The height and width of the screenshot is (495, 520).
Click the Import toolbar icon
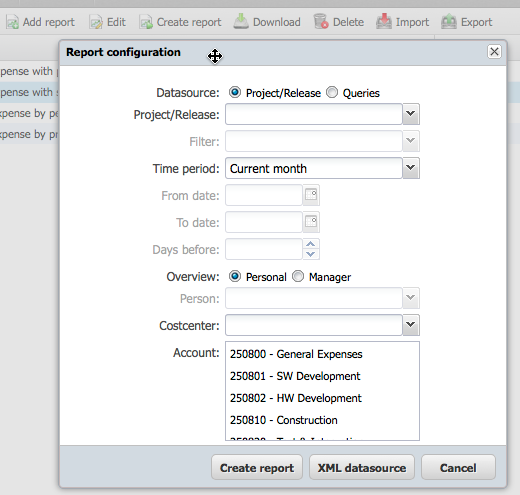[x=384, y=21]
